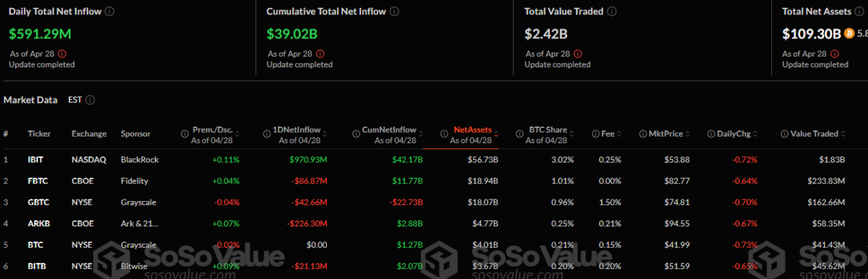Open info icon left of Value Traded header
This screenshot has height=279, width=868.
pos(784,134)
